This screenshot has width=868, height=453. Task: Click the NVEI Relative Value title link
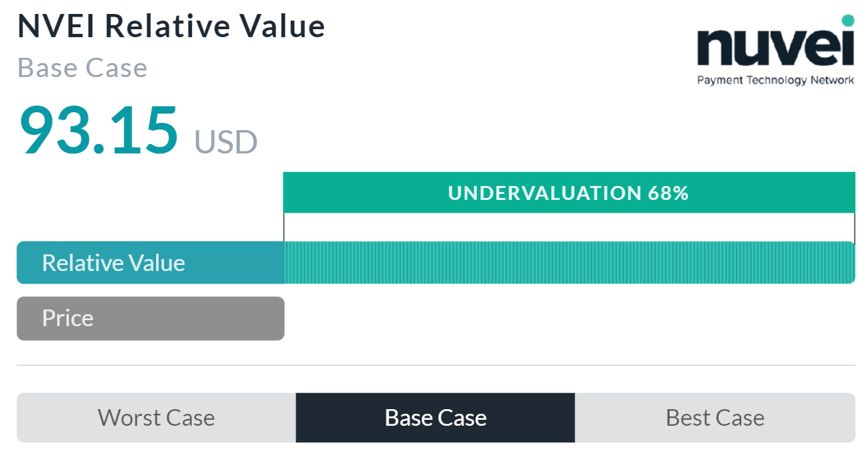tap(171, 26)
